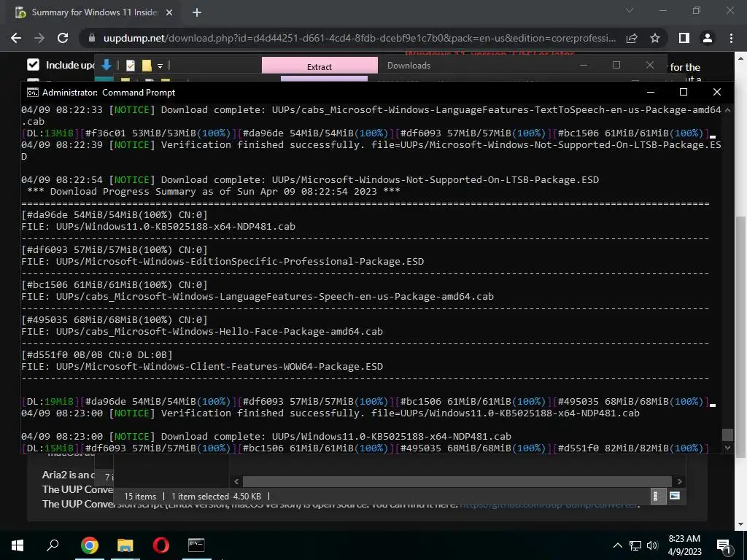Image resolution: width=747 pixels, height=560 pixels.
Task: Click blue down-arrow icon in Explorer title bar
Action: pyautogui.click(x=107, y=65)
